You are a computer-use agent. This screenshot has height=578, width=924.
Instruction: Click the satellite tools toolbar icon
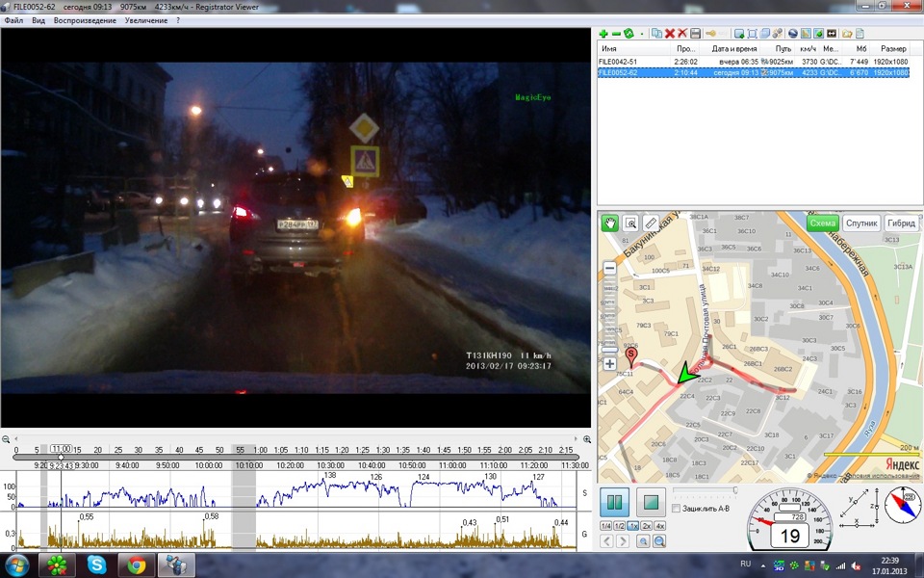(x=778, y=34)
